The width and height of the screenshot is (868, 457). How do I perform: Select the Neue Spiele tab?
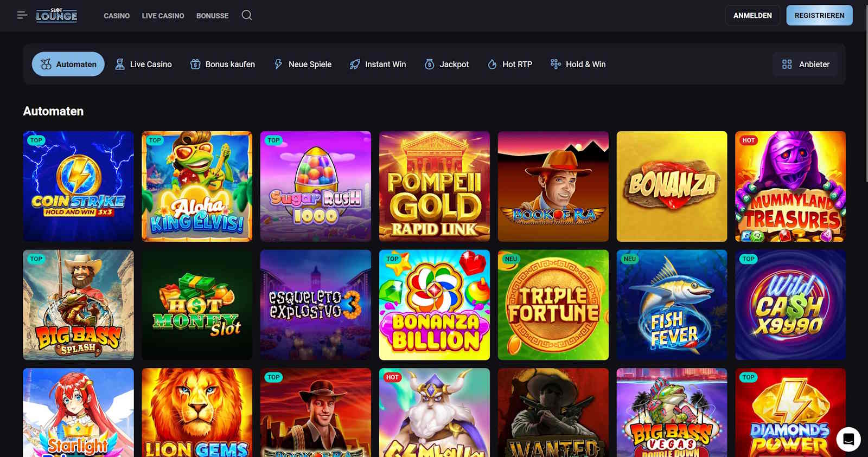coord(303,65)
